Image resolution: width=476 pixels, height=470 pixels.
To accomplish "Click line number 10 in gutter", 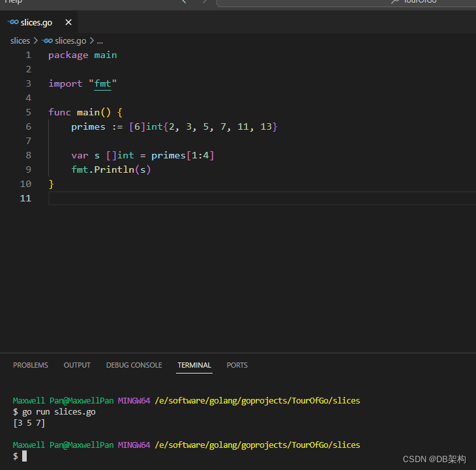I will click(26, 184).
